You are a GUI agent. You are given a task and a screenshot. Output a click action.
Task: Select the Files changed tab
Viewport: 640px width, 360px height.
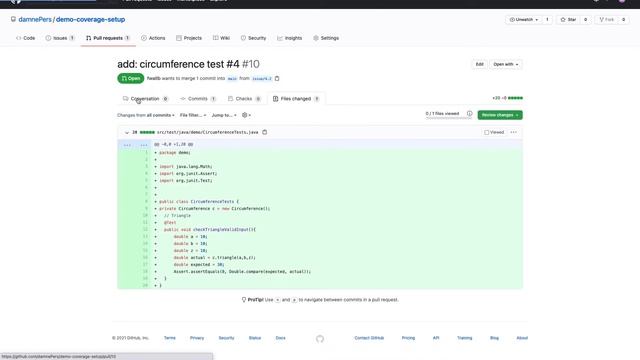coord(296,99)
